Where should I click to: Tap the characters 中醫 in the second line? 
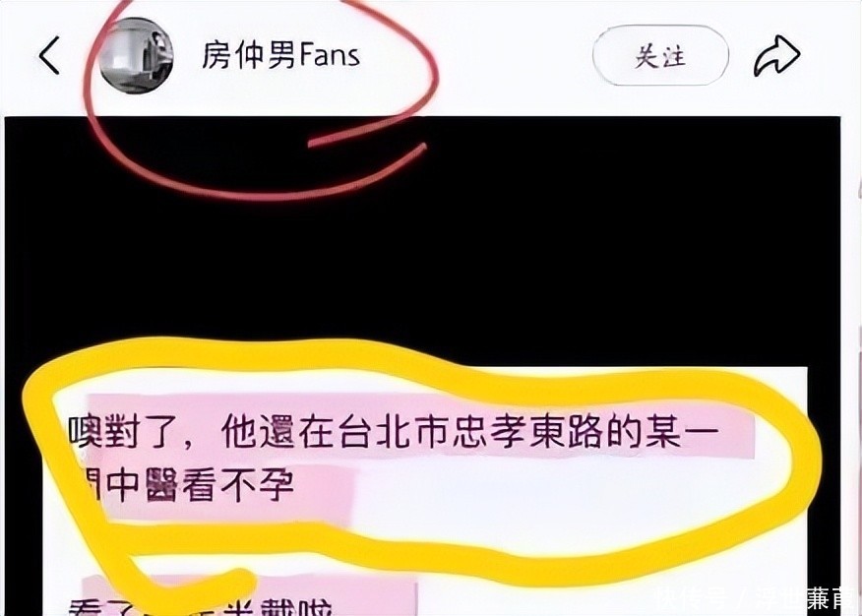(x=144, y=484)
